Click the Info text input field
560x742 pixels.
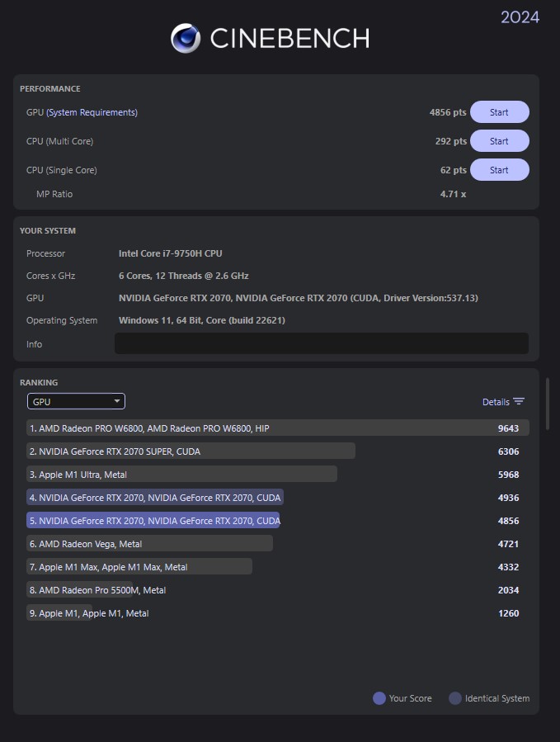(321, 343)
